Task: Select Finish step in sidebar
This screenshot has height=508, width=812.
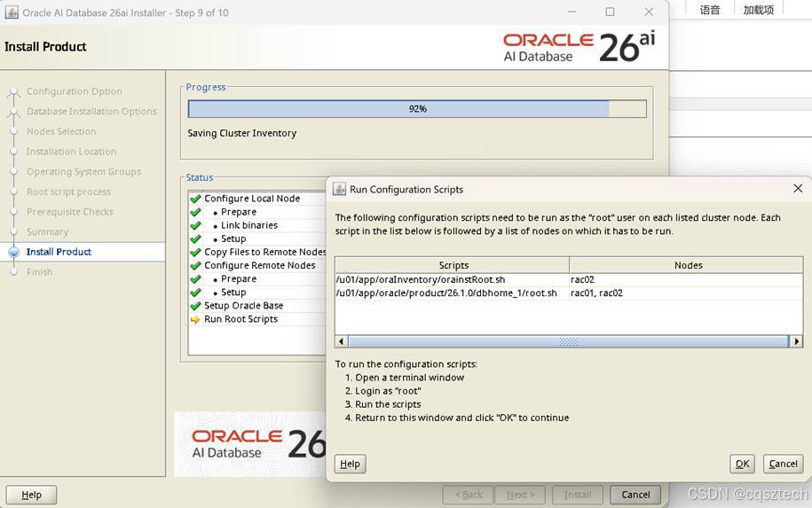Action: click(x=39, y=271)
